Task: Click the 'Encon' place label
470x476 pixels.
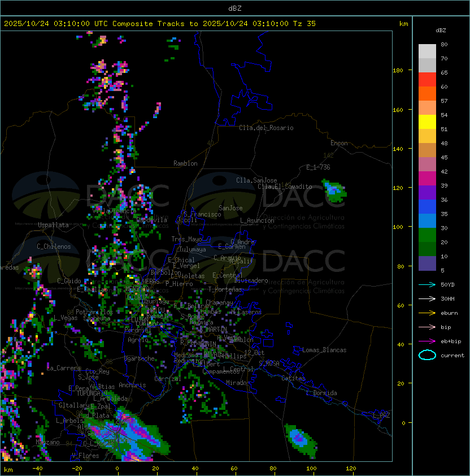Action: pos(339,143)
